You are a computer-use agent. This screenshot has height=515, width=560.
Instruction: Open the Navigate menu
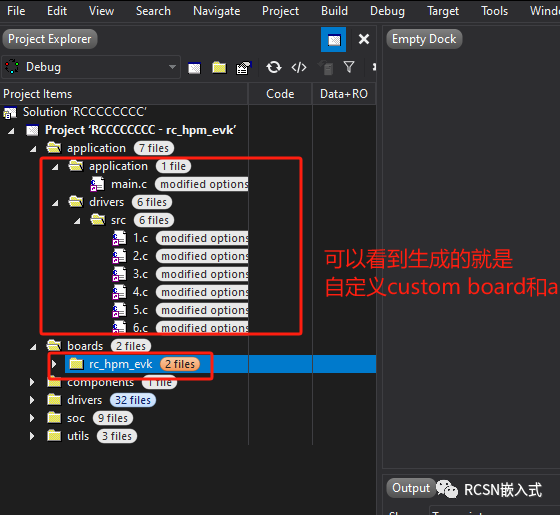[x=216, y=11]
